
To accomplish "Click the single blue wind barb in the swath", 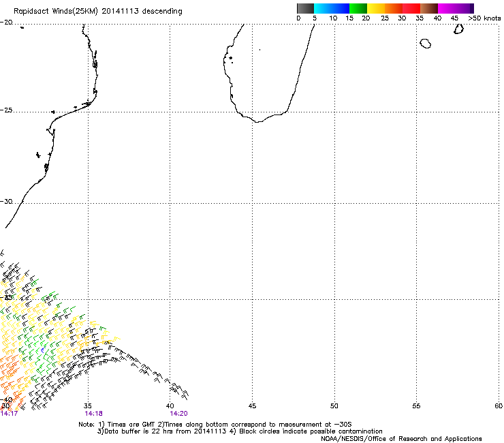I will tap(42, 350).
